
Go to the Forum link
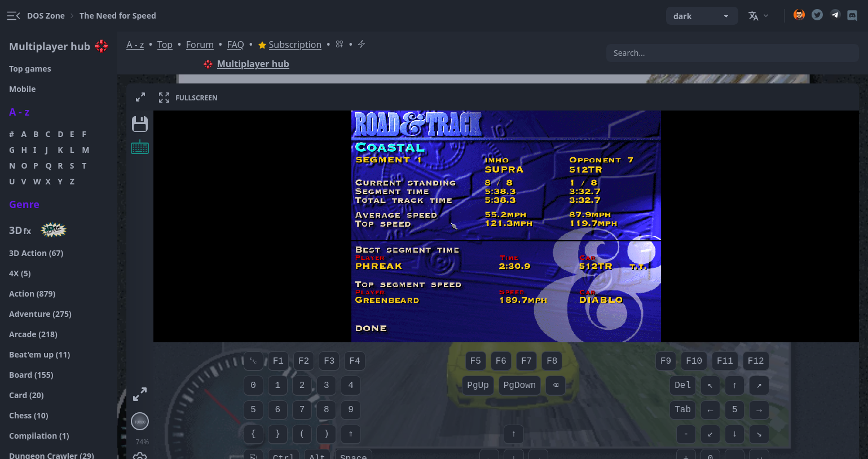(200, 45)
